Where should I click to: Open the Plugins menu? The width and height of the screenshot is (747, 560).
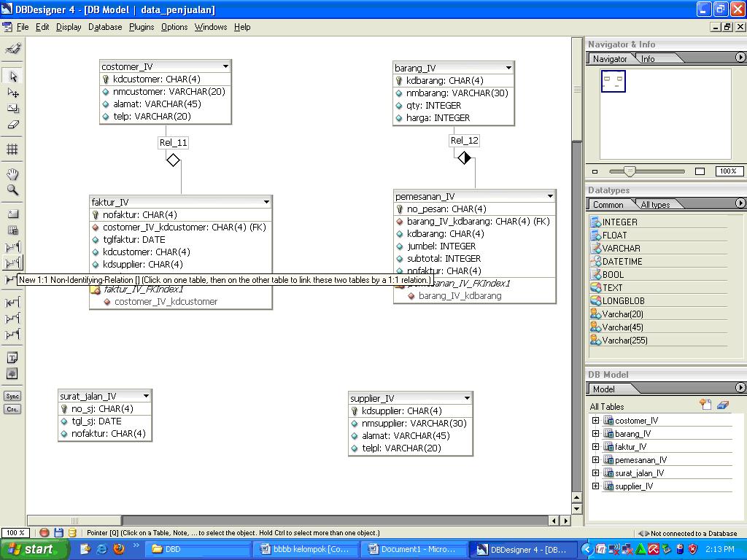142,27
